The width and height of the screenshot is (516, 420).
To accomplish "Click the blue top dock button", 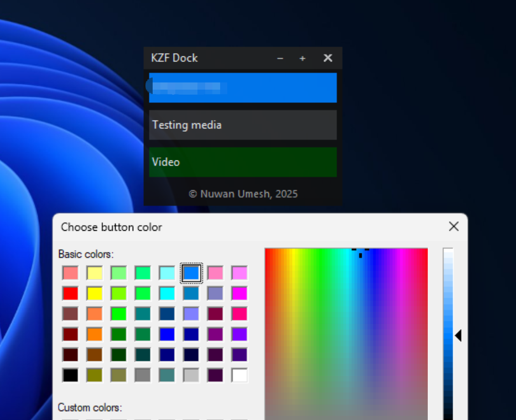I will (243, 87).
